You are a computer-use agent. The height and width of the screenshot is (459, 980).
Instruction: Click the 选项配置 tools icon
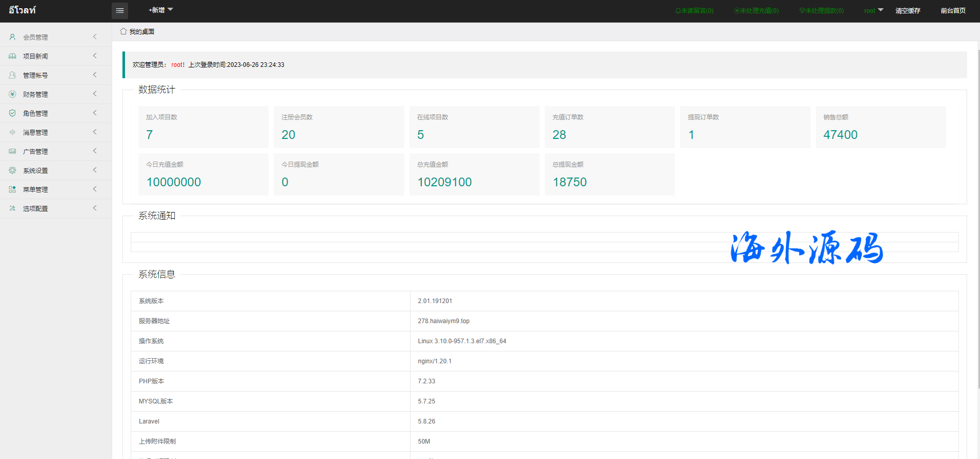[12, 208]
